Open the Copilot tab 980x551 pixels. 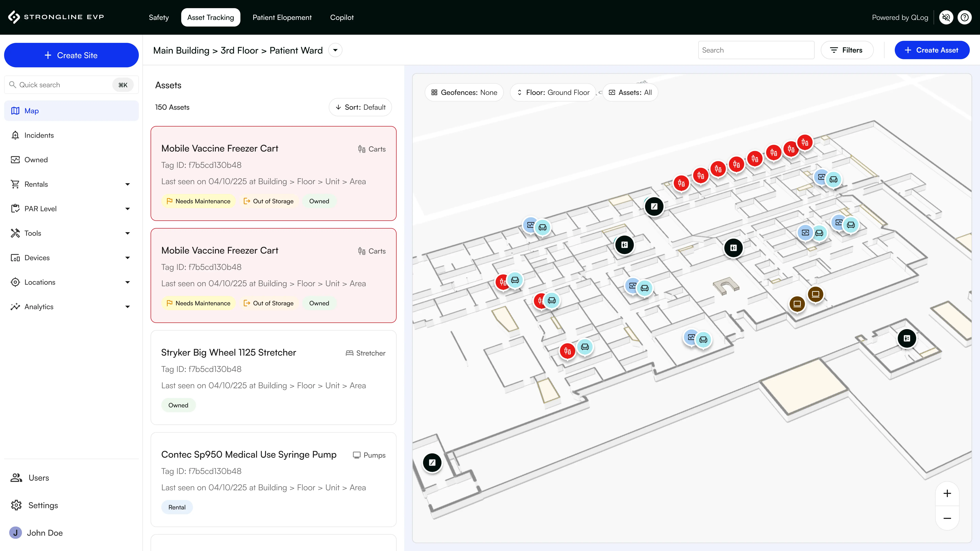[x=342, y=18]
